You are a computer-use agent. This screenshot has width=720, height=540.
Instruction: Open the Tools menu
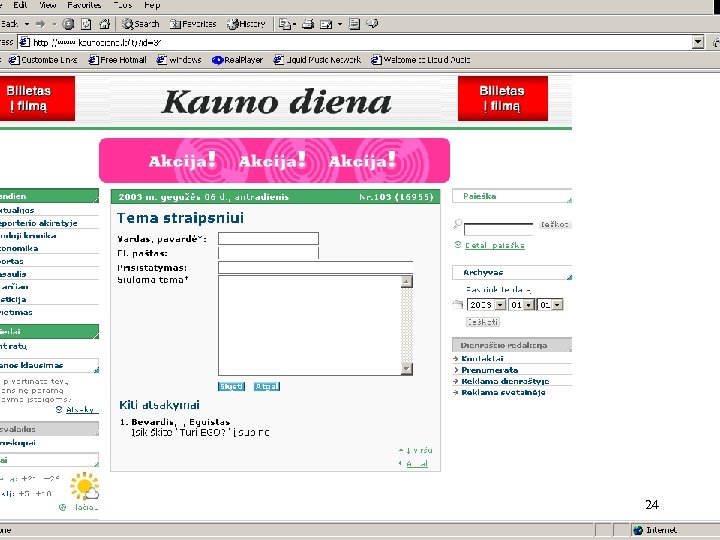[x=123, y=5]
